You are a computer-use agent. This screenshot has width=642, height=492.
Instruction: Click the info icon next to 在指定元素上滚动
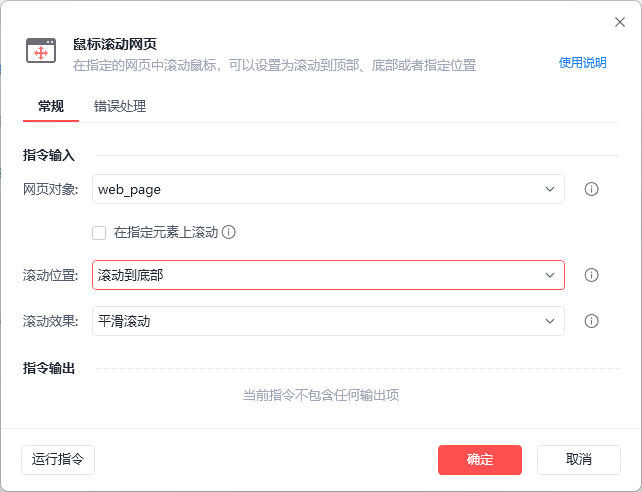point(229,233)
